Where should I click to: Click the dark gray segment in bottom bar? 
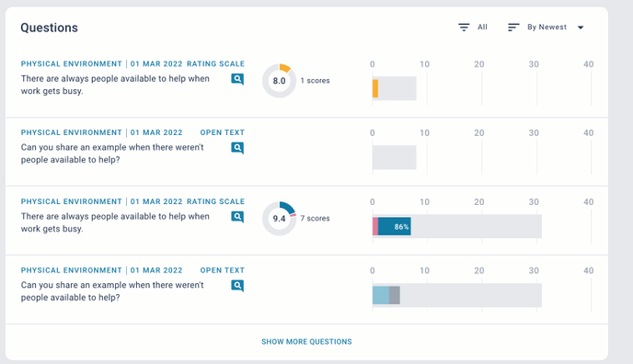pos(395,295)
